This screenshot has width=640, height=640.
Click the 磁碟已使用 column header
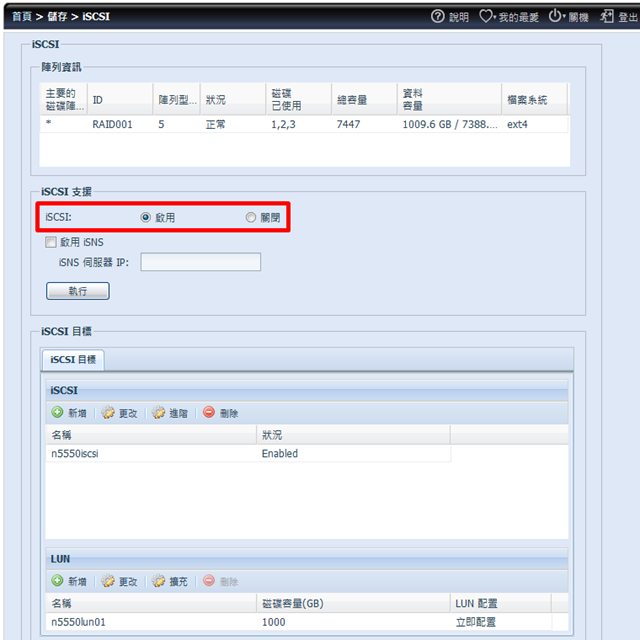tap(298, 99)
